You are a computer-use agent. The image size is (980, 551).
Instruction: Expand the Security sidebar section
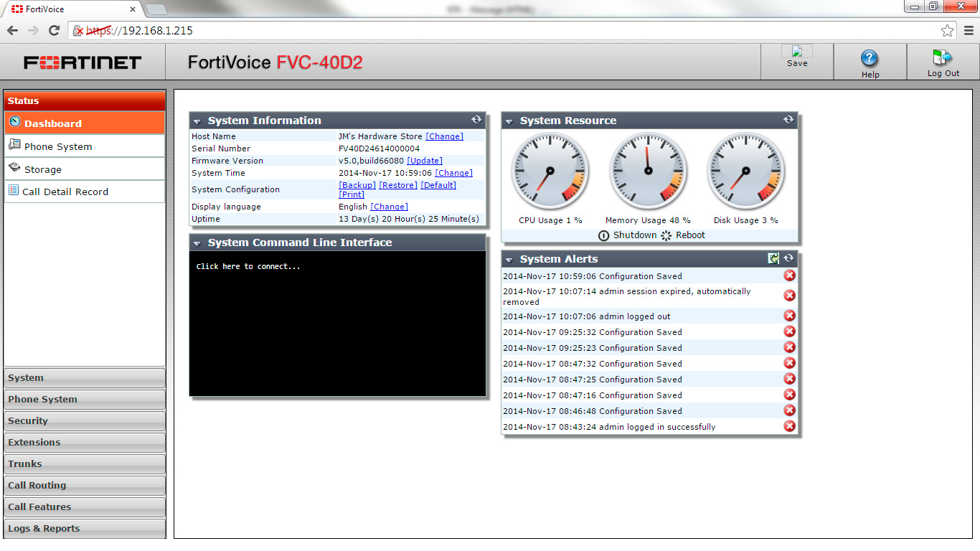point(85,420)
